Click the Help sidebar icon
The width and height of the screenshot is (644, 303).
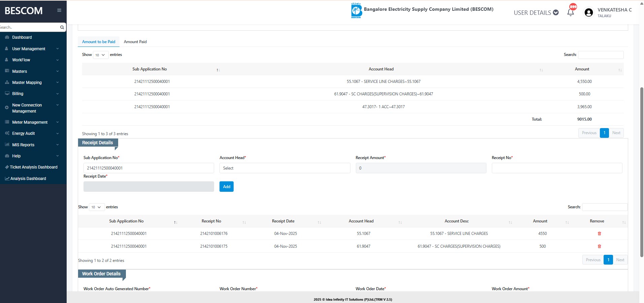(7, 156)
